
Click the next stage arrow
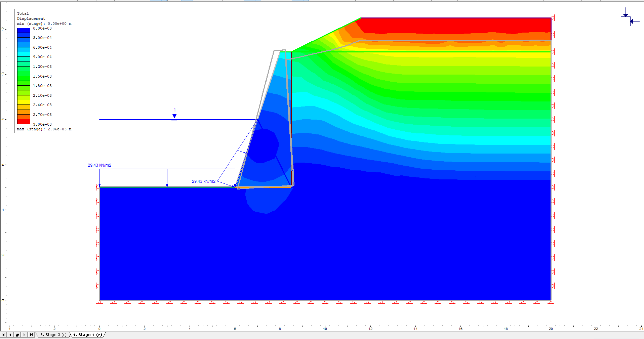25,335
